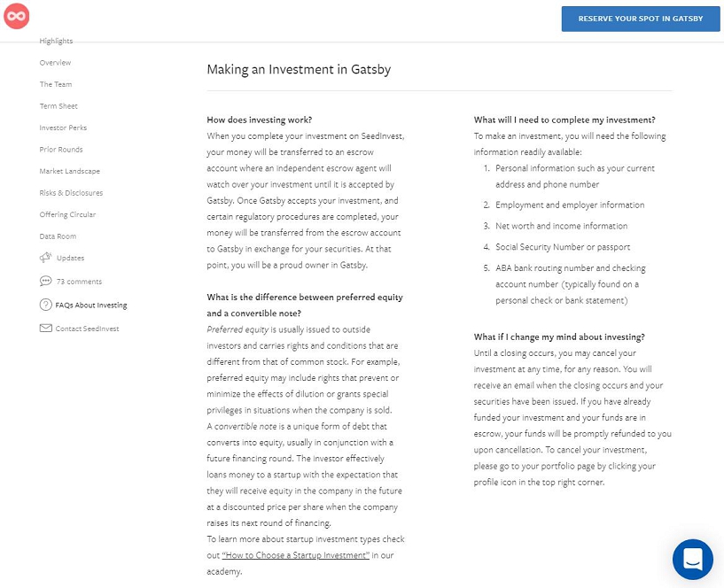Open the Term Sheet section

pos(58,106)
